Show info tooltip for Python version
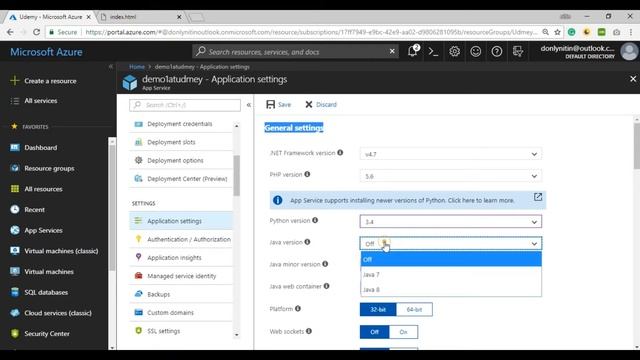Viewport: 640px width, 360px height. click(x=315, y=220)
